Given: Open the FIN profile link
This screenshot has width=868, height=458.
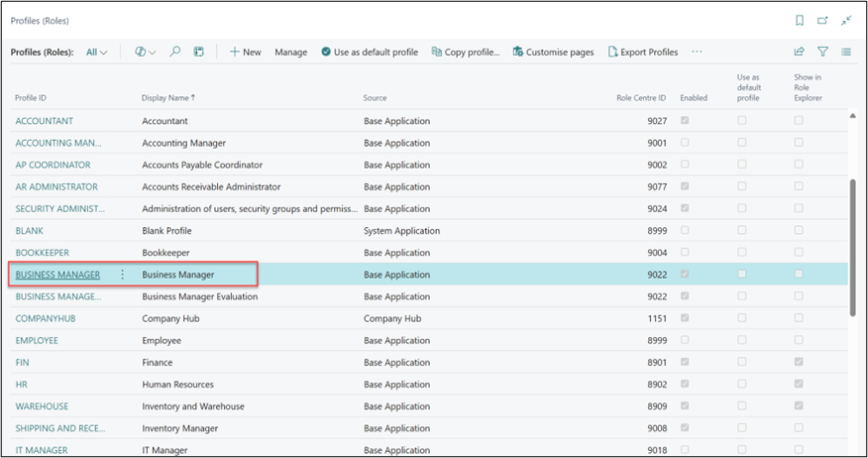Looking at the screenshot, I should point(22,362).
